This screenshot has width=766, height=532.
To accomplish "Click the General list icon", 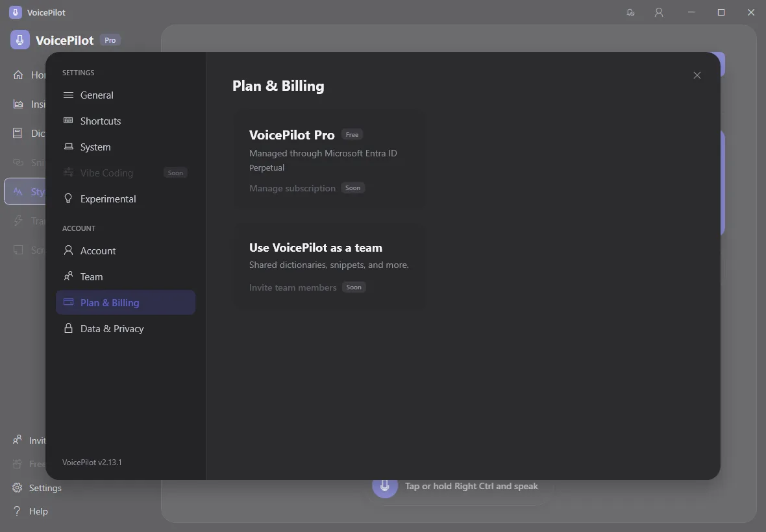I will [x=68, y=95].
